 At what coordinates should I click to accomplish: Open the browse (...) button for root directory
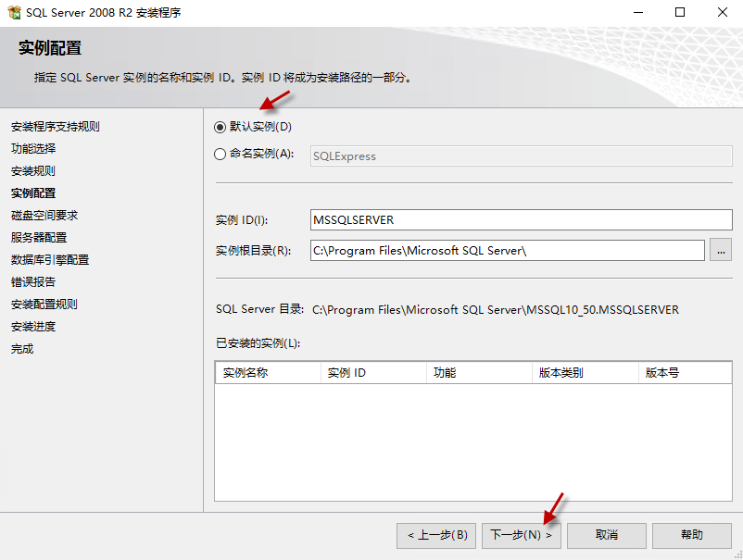[x=721, y=251]
